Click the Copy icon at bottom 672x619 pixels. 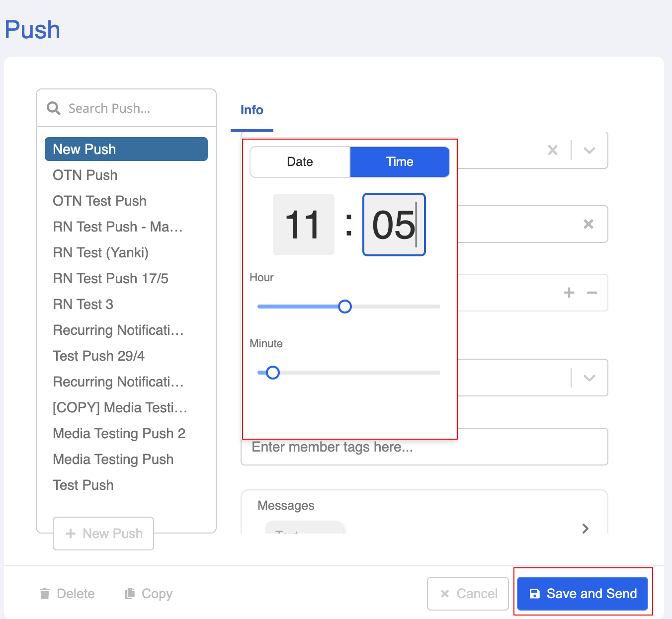[x=130, y=594]
